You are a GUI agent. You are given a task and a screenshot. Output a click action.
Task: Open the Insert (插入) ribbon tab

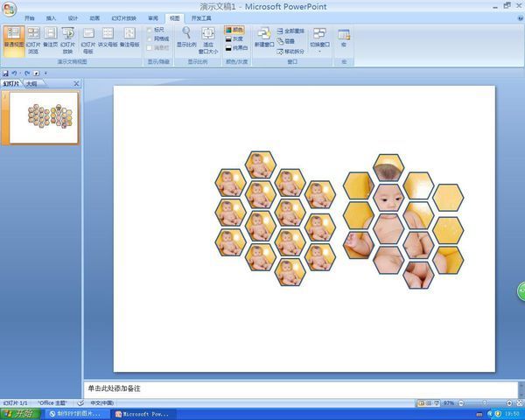coord(51,17)
